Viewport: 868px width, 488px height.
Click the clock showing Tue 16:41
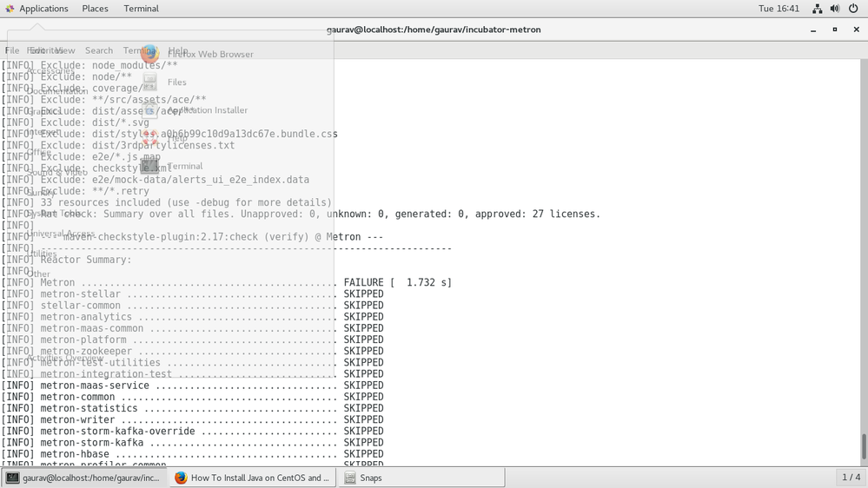[779, 9]
